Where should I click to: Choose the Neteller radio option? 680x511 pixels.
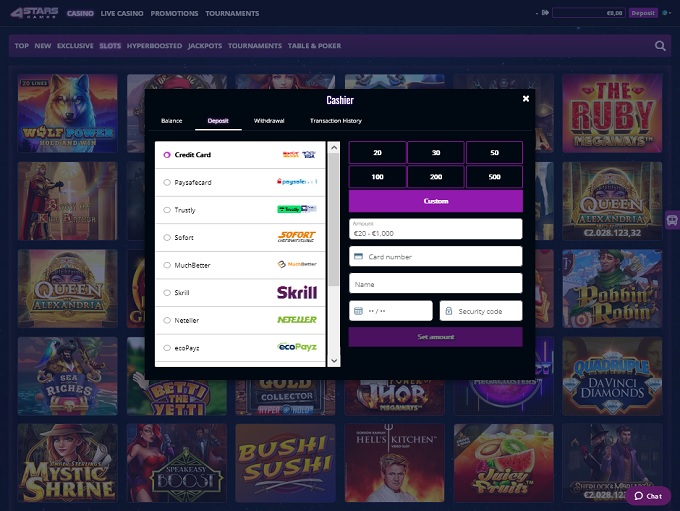(x=167, y=320)
